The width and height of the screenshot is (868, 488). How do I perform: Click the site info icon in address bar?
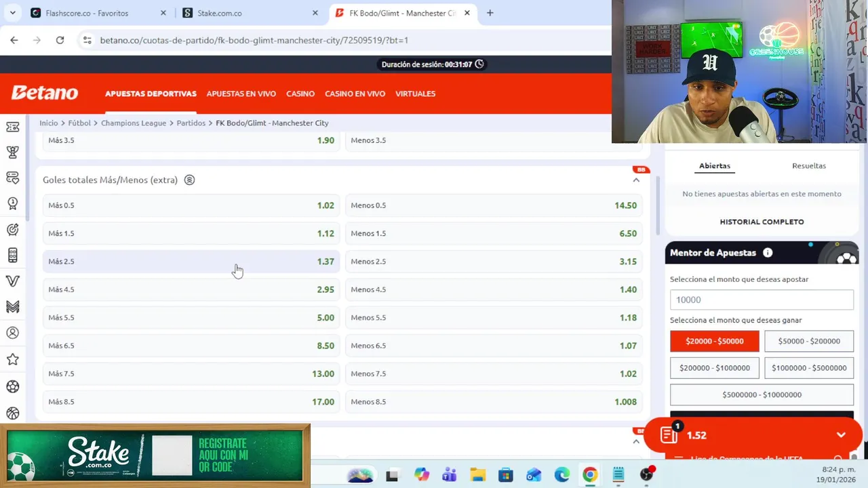(x=87, y=40)
